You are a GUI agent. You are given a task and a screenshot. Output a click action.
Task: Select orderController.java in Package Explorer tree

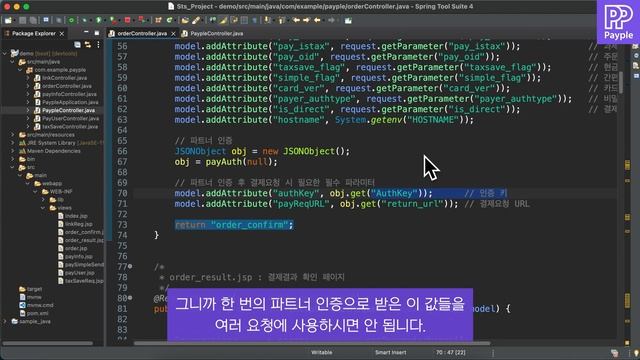pyautogui.click(x=67, y=86)
